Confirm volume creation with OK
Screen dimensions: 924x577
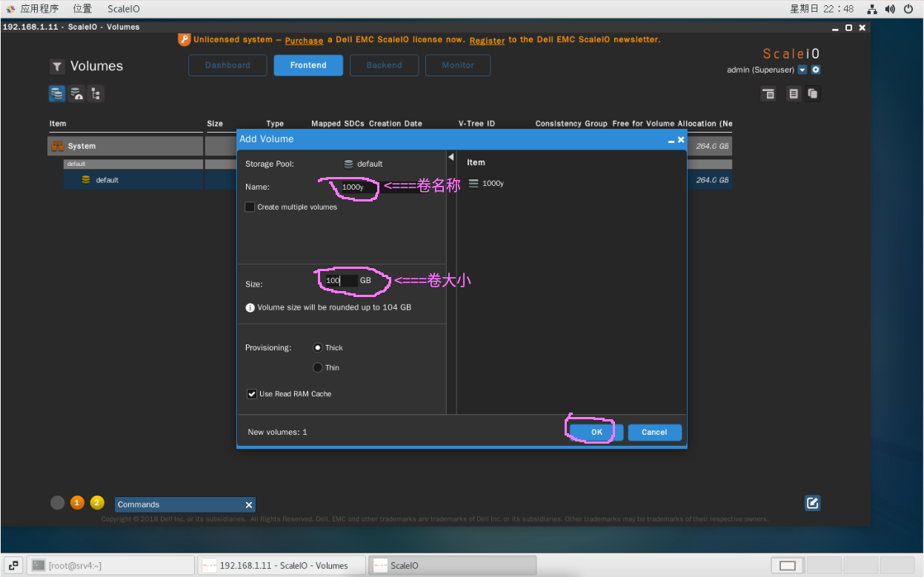pyautogui.click(x=596, y=432)
